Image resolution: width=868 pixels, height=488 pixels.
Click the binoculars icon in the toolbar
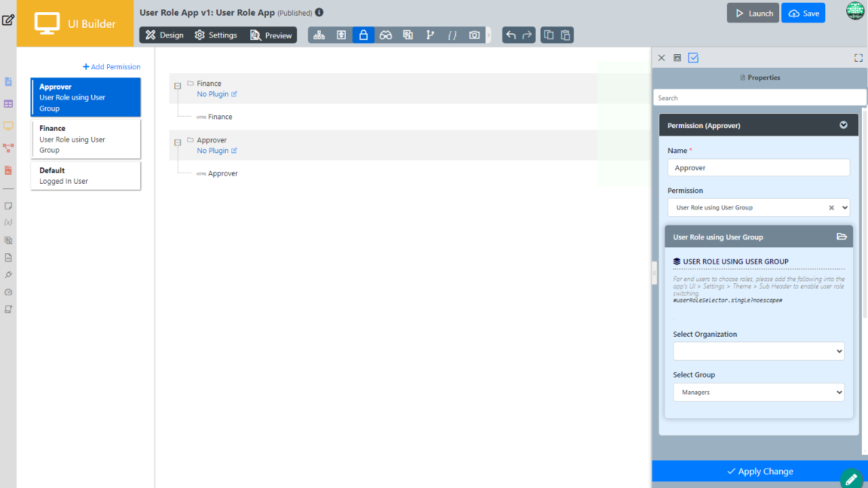click(386, 35)
